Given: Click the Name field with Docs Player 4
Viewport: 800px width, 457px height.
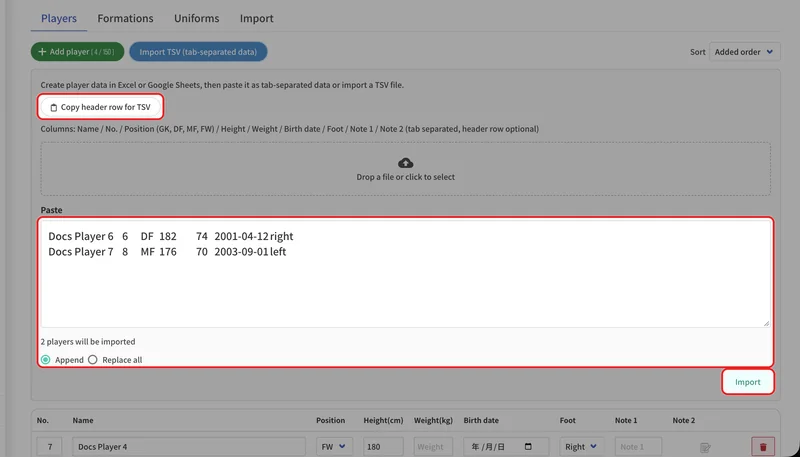Looking at the screenshot, I should pos(189,447).
